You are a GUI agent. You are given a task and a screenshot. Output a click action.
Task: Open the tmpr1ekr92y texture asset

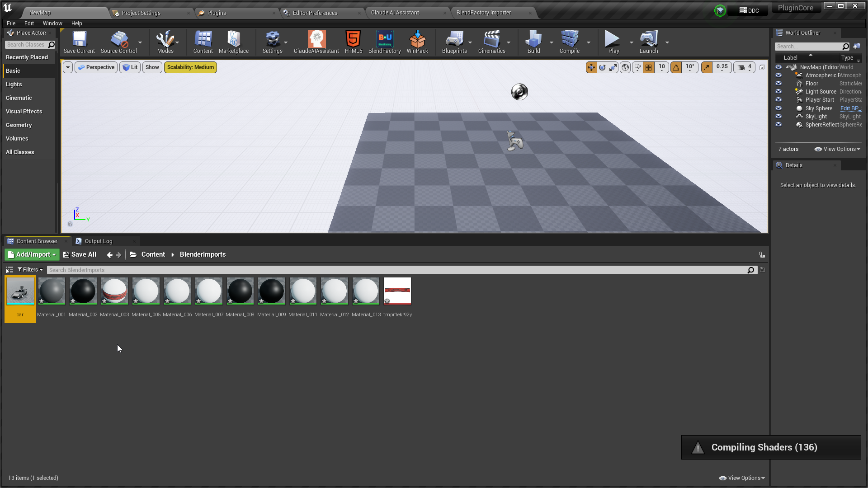click(397, 291)
